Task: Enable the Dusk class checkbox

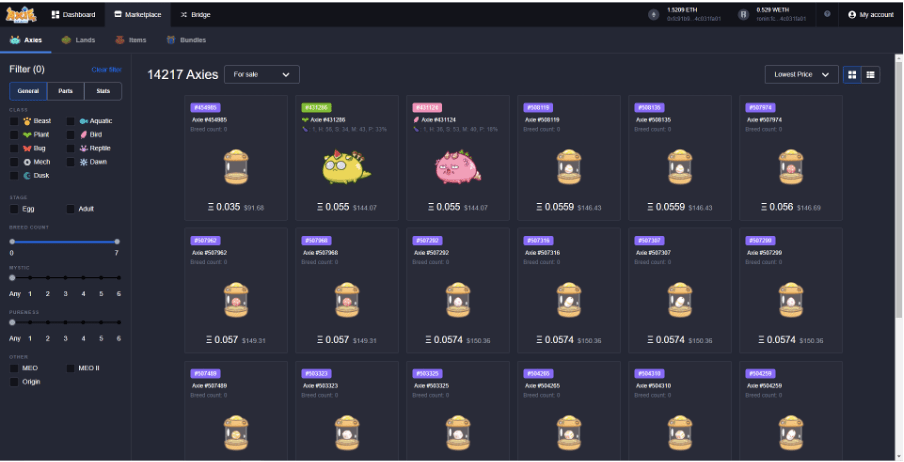Action: (x=14, y=175)
